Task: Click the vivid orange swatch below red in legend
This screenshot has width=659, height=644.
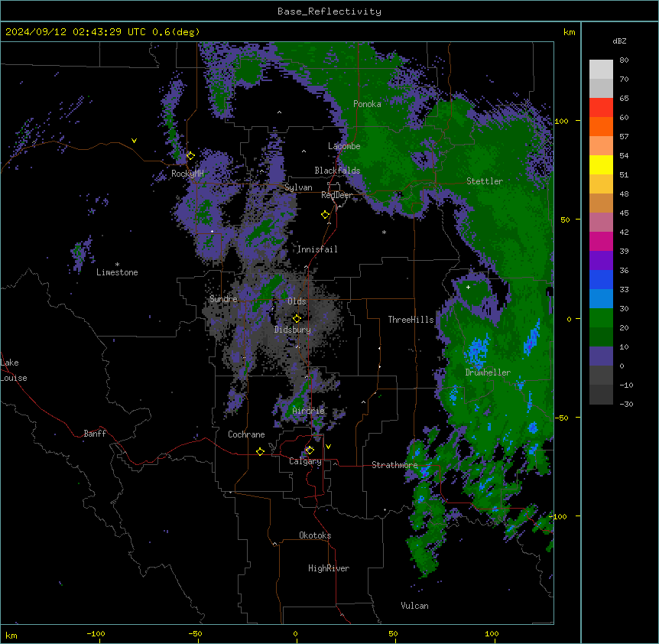Action: pyautogui.click(x=601, y=126)
